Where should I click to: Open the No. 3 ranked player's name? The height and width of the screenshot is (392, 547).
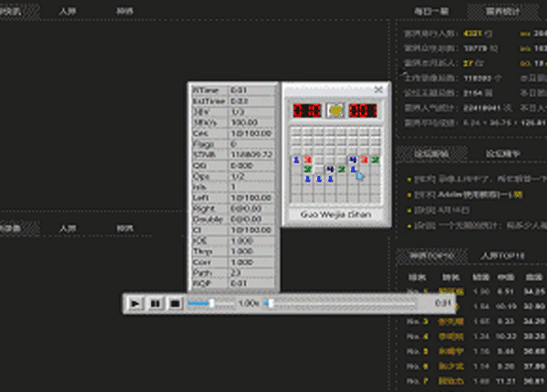pos(451,321)
